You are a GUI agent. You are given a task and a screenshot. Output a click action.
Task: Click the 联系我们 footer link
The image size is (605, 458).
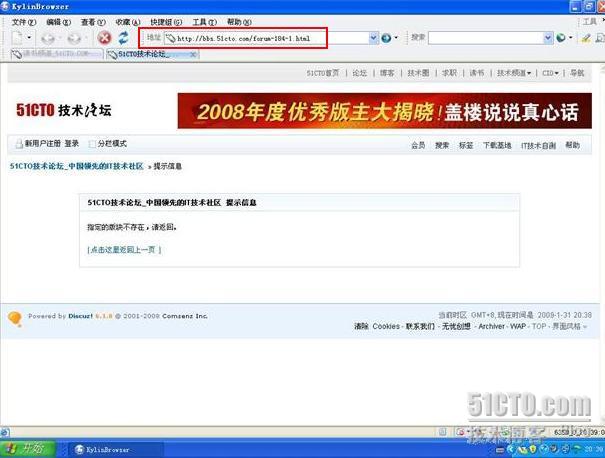(x=420, y=326)
